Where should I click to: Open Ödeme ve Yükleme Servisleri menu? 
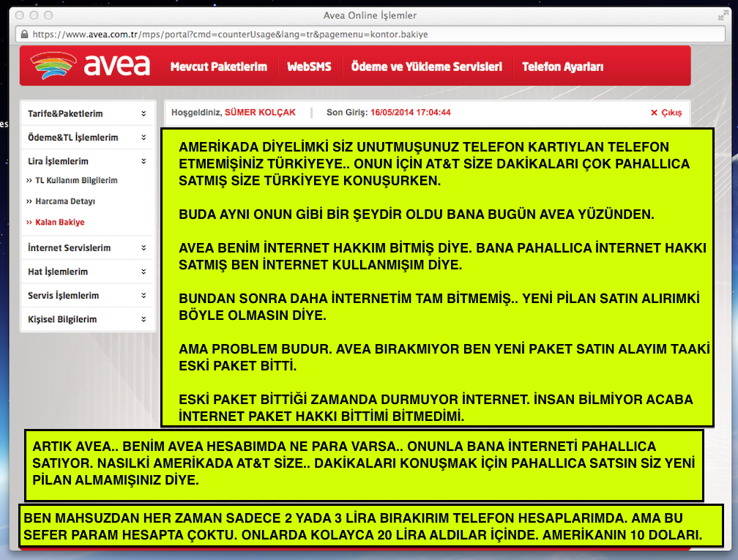pyautogui.click(x=426, y=67)
